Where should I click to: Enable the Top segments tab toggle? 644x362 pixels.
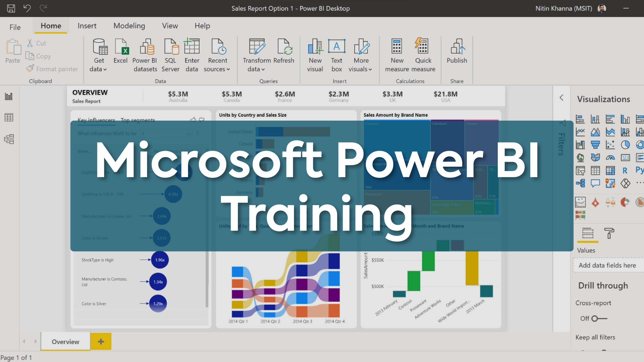click(138, 120)
